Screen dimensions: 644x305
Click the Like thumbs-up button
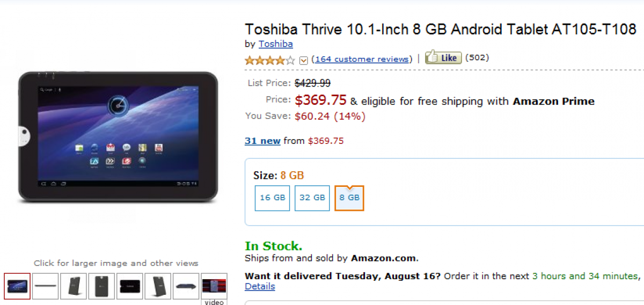click(443, 58)
